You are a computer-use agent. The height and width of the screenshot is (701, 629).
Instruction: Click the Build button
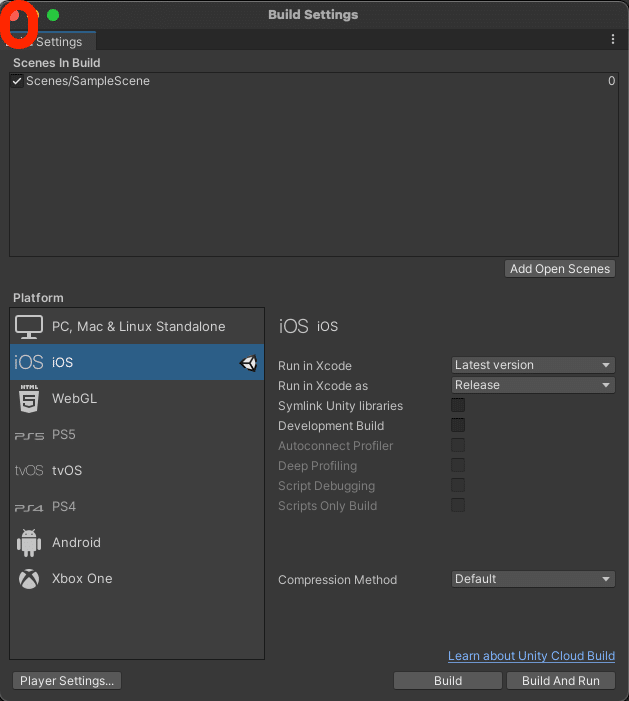[447, 680]
